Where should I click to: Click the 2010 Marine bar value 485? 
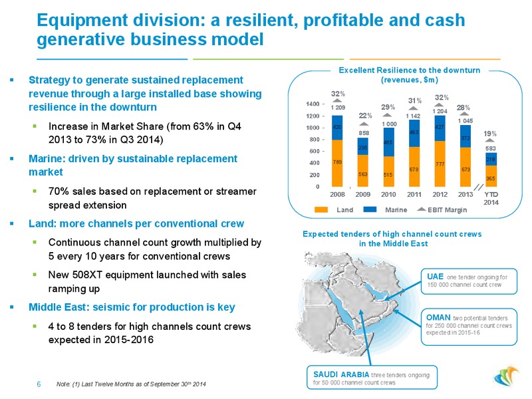388,142
